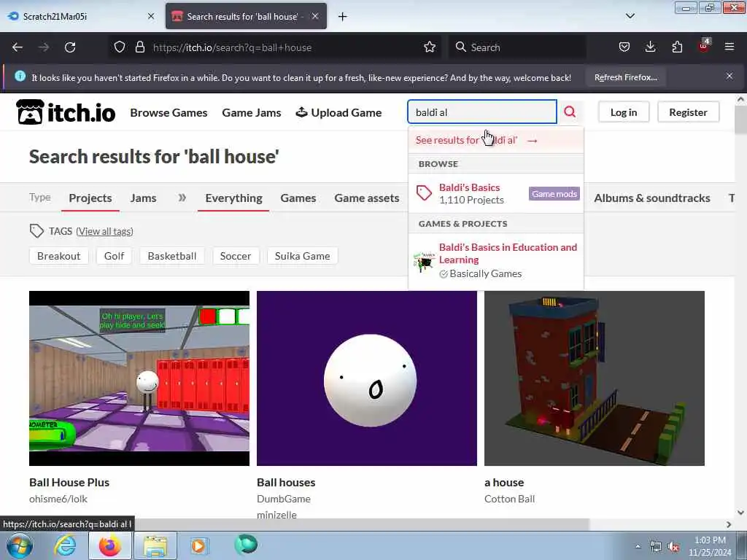Open the extensions puzzle icon
747x560 pixels.
coord(677,47)
